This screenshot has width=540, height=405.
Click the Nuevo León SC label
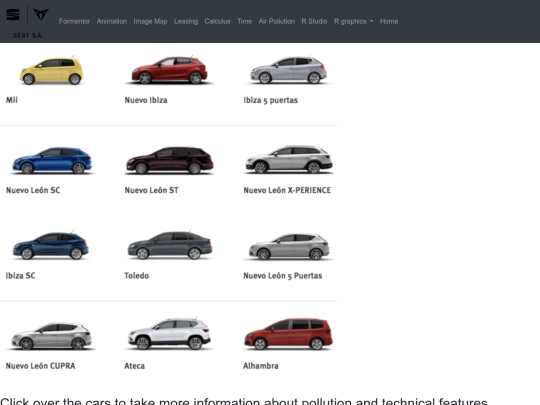[x=33, y=190]
